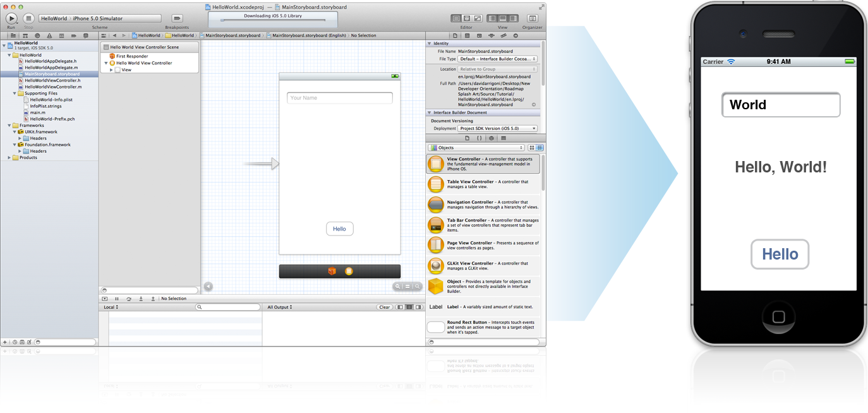Open the Code Snippet library

point(479,138)
